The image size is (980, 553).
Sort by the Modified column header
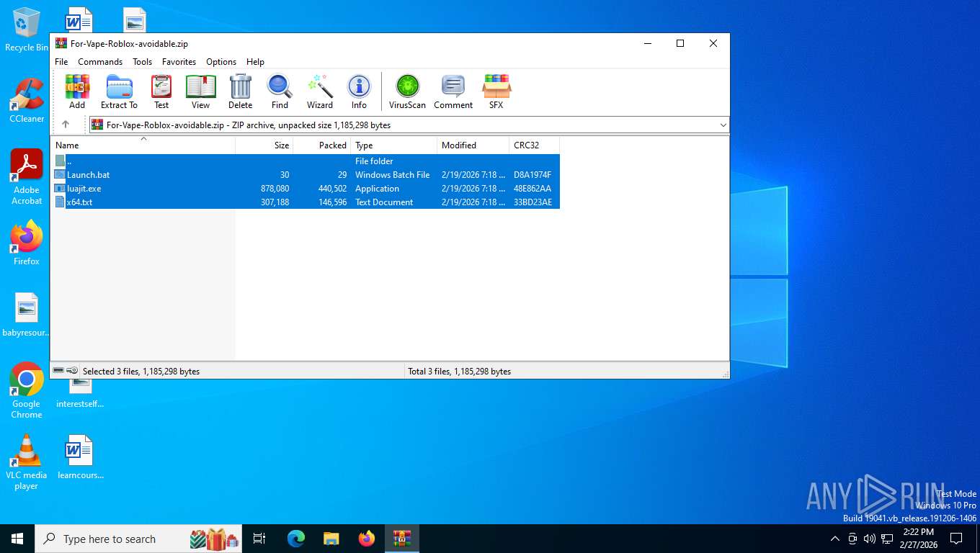click(473, 145)
